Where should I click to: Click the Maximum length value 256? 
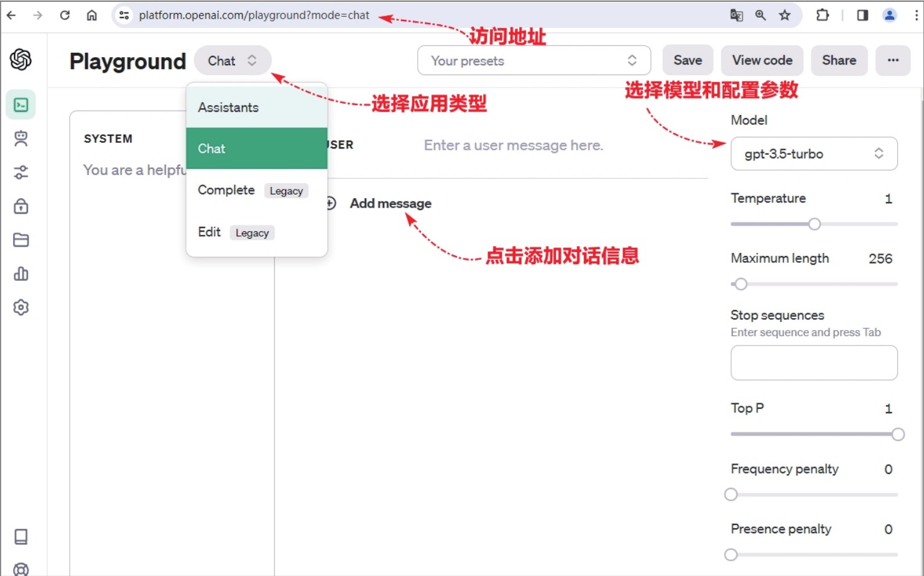(880, 258)
